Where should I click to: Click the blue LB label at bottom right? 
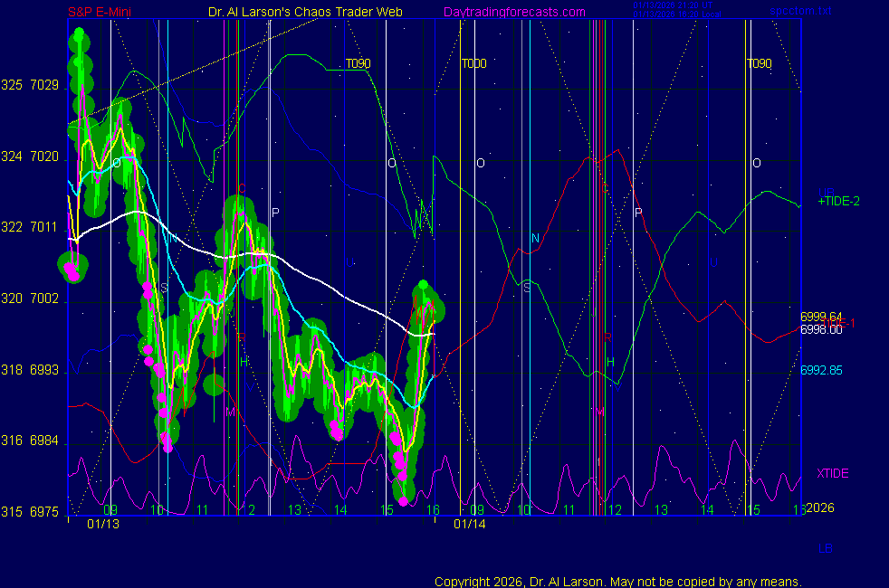click(x=825, y=548)
